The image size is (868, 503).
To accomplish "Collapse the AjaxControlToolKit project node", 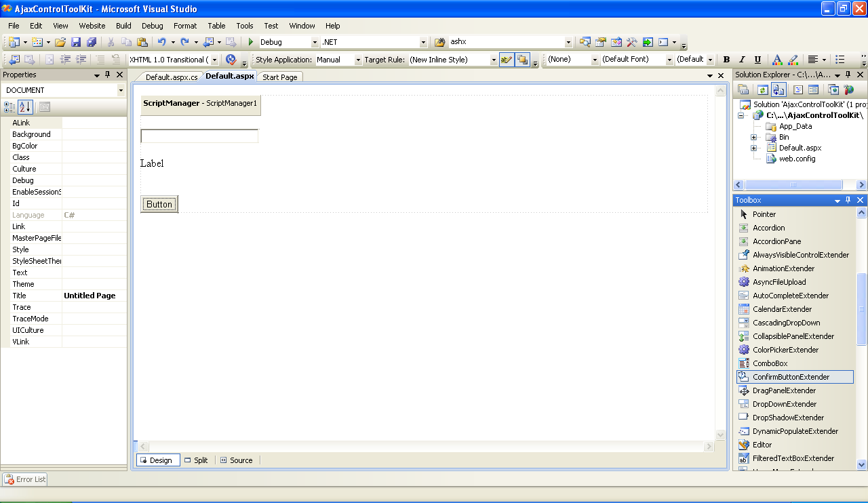I will [x=741, y=115].
